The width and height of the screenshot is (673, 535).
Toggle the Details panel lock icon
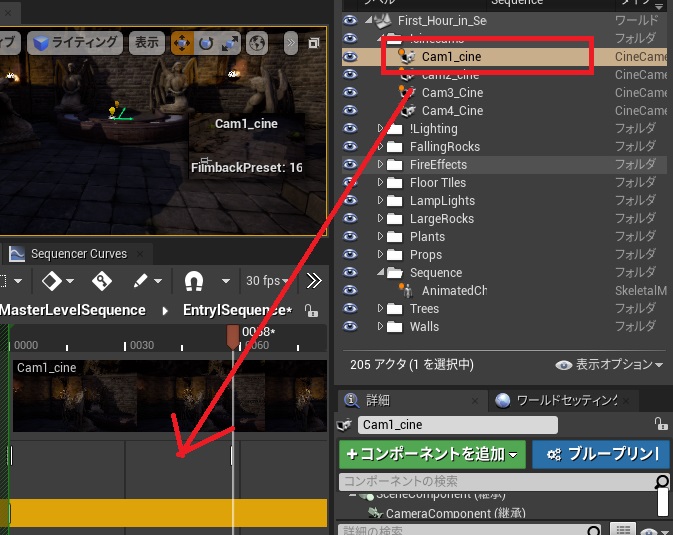click(x=661, y=424)
